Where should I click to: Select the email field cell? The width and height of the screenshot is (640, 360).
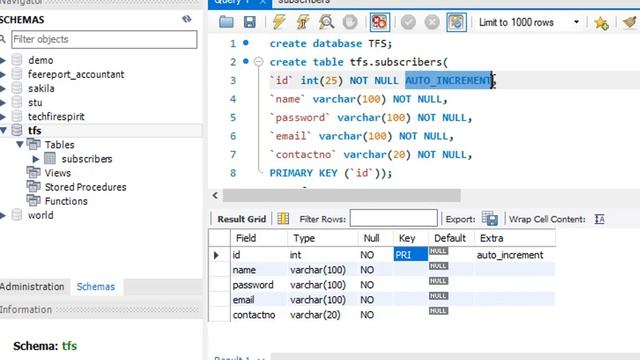(x=259, y=300)
